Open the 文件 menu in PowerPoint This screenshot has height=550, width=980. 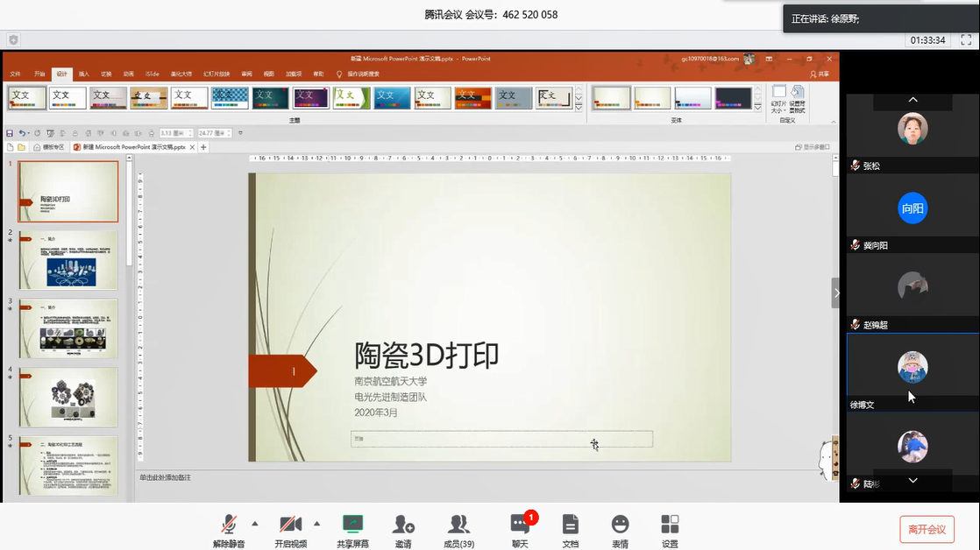(16, 74)
